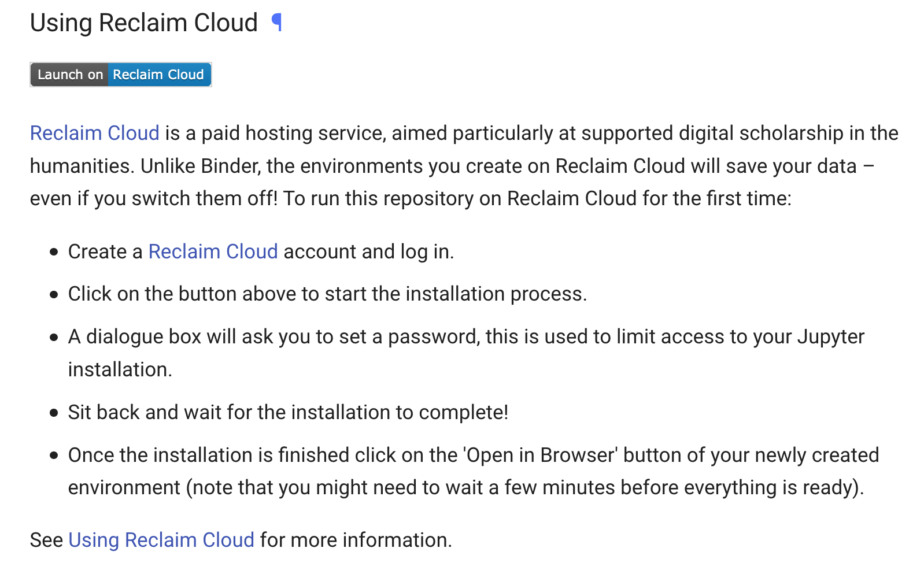Click the word 'Jupyter' in the password bullet
The image size is (924, 585).
point(831,336)
